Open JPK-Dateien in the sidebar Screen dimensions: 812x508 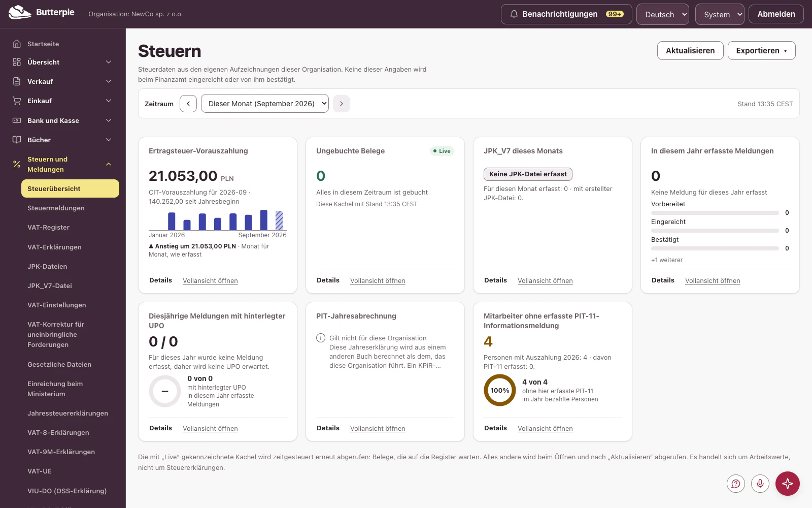tap(47, 266)
